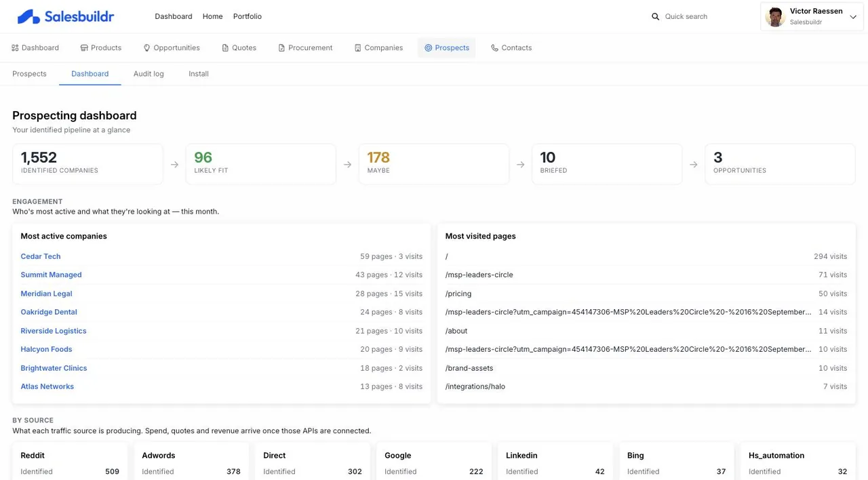The image size is (868, 480).
Task: Open the Google source card
Action: coord(434,462)
